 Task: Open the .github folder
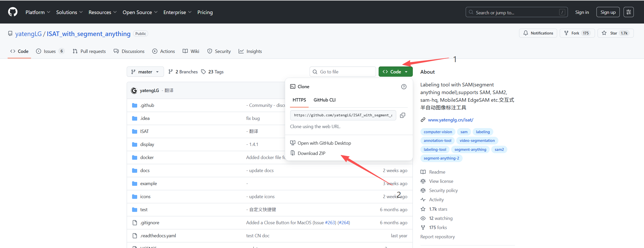(147, 105)
